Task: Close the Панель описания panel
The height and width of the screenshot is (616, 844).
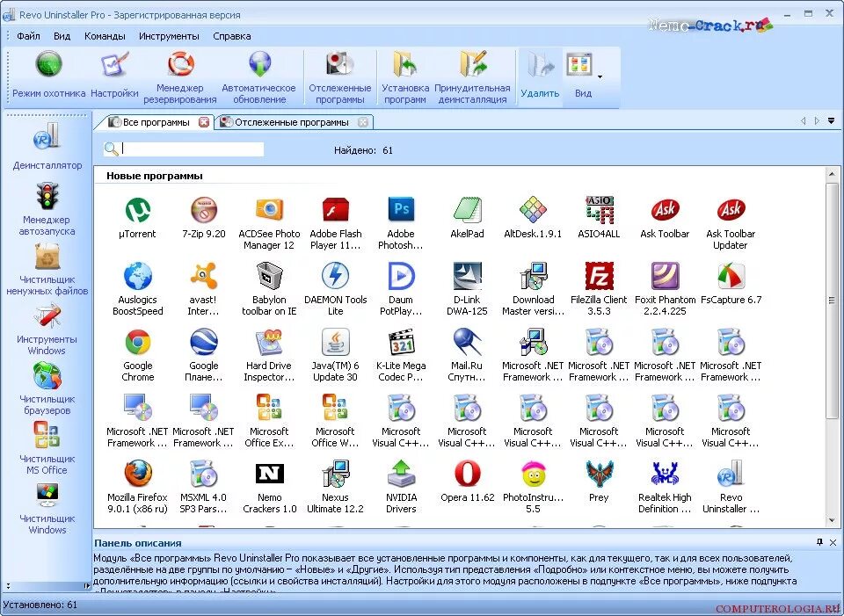Action: coord(833,542)
